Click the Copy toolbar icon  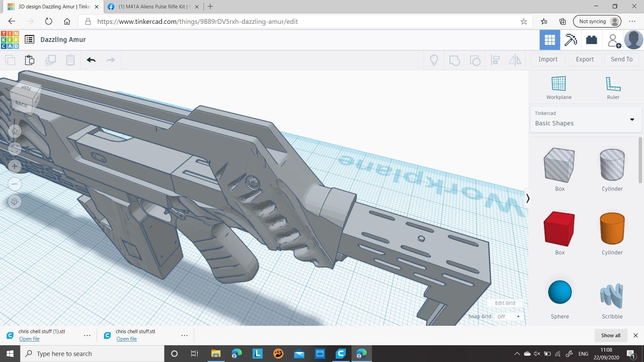(10, 60)
